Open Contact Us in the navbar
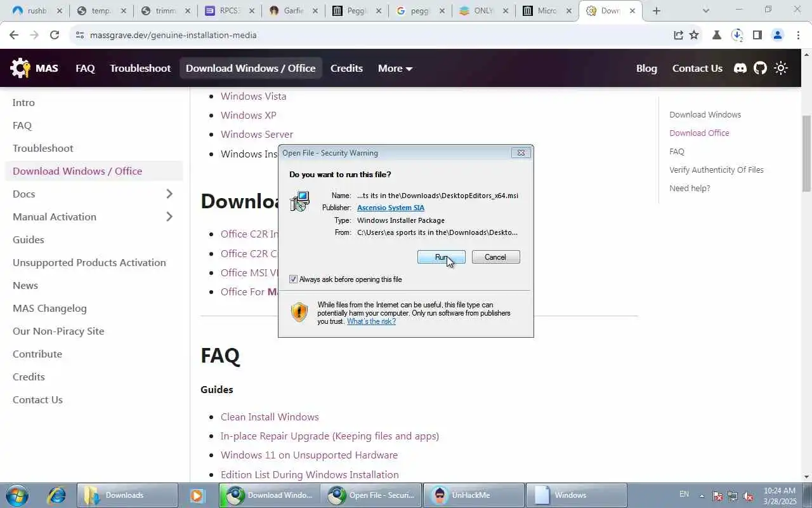Image resolution: width=812 pixels, height=508 pixels. [697, 68]
